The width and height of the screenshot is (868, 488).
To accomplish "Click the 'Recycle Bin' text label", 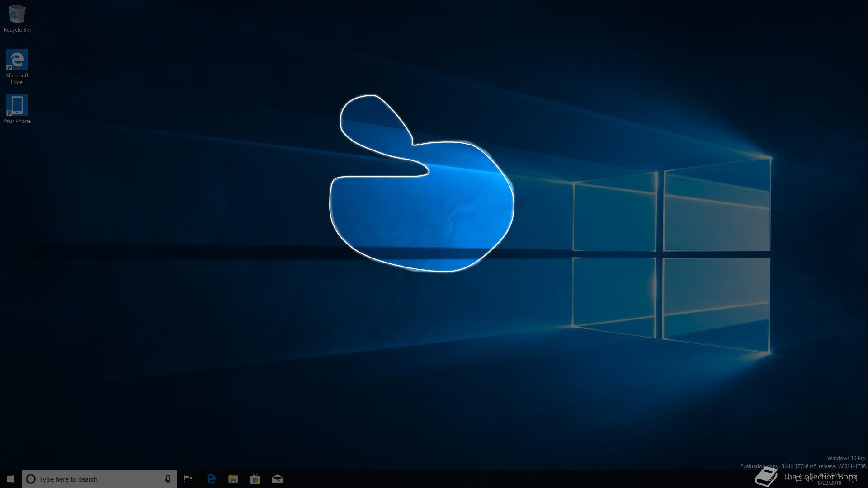I will click(17, 30).
